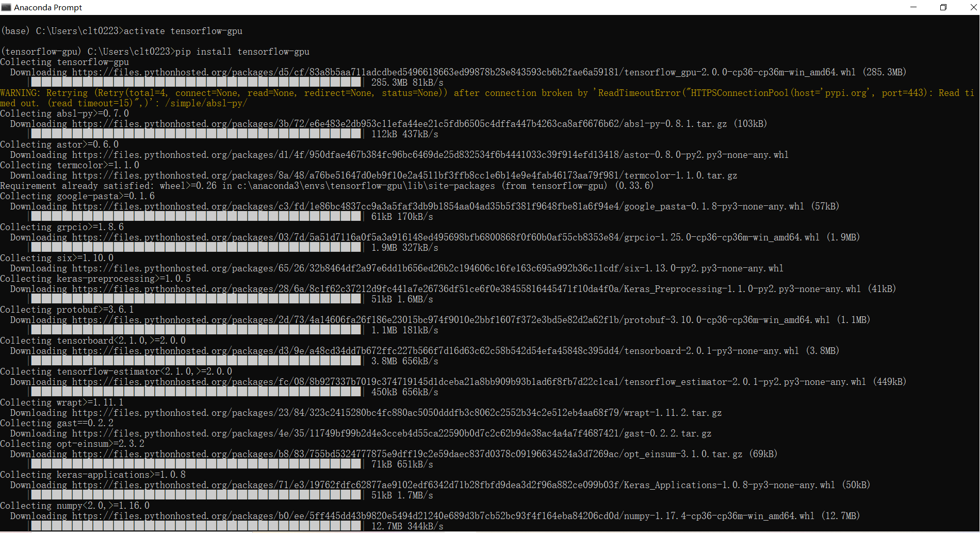Screen dimensions: 980x533
Task: Click the progress bar beside "1.9MB 327kB/s"
Action: 196,248
